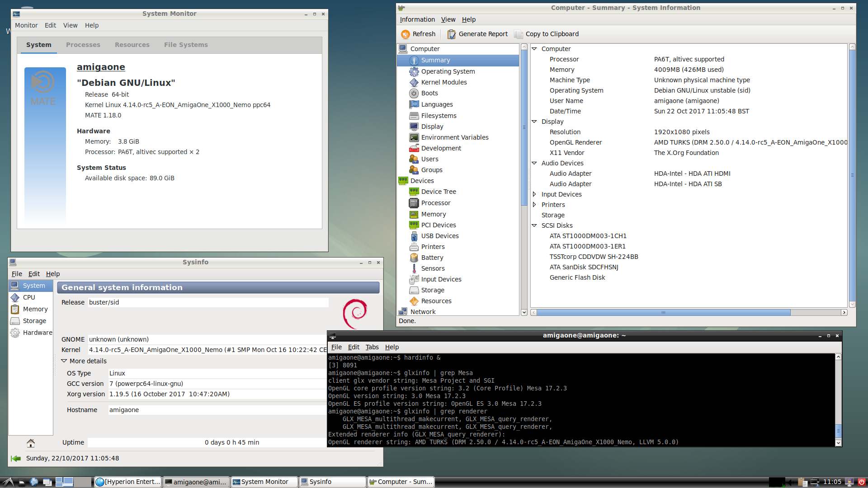Screen dimensions: 868x488
Task: Expand the Input Devices group
Action: (534, 194)
